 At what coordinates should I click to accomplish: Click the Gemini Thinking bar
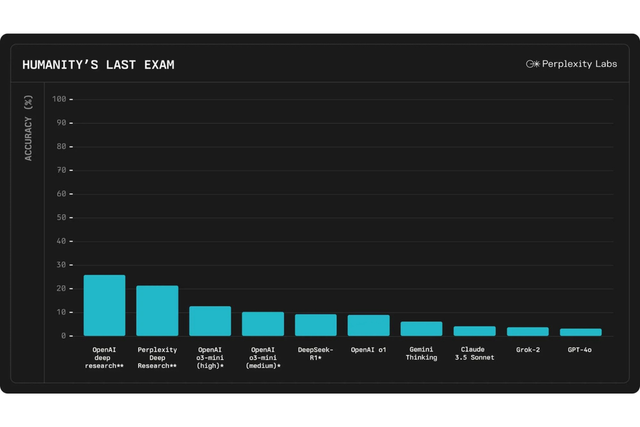421,329
